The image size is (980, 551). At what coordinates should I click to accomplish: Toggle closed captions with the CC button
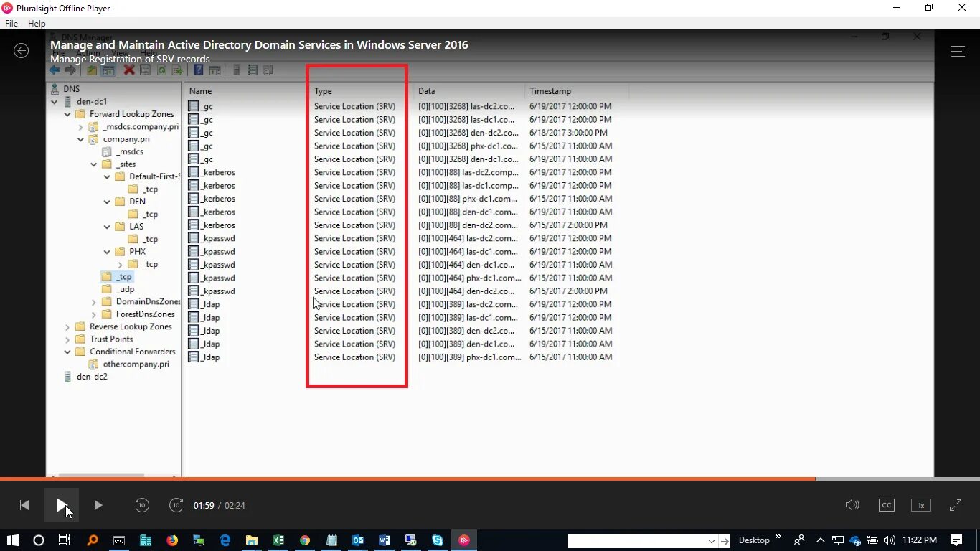point(887,505)
